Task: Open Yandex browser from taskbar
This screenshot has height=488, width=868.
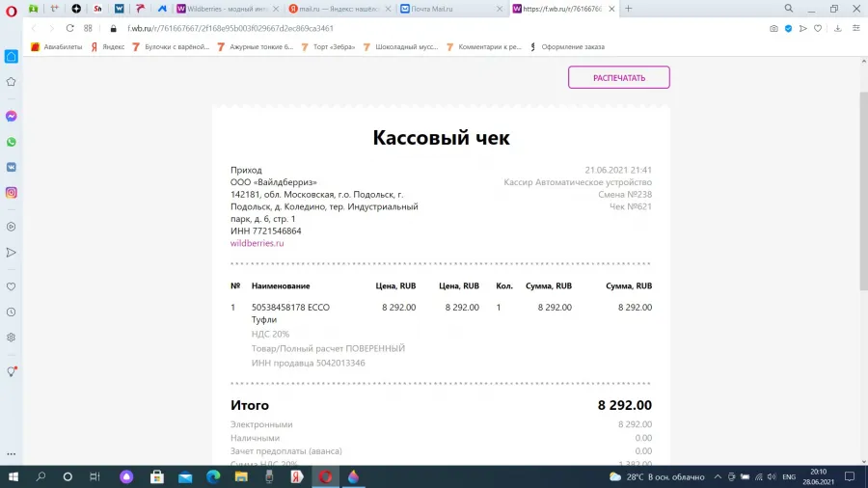Action: pos(297,476)
